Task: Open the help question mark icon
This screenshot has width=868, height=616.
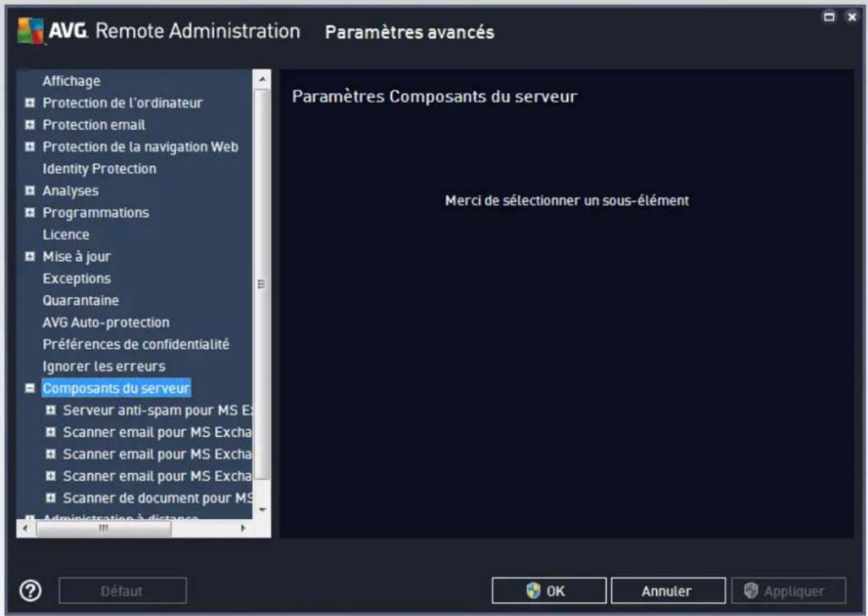Action: click(31, 590)
